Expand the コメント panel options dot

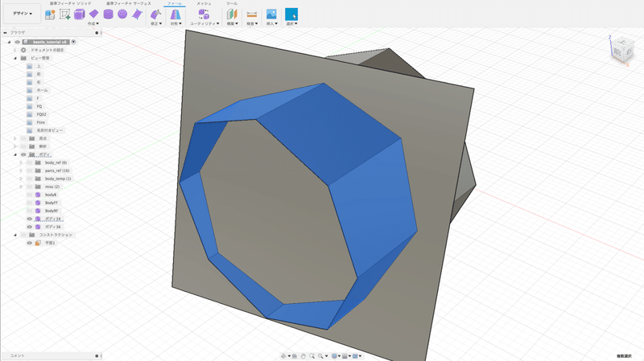point(97,355)
